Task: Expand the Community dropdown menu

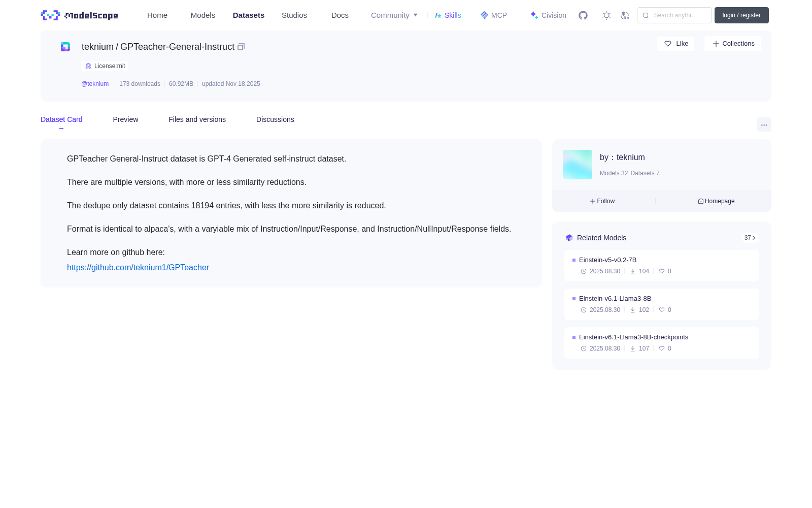Action: 394,15
